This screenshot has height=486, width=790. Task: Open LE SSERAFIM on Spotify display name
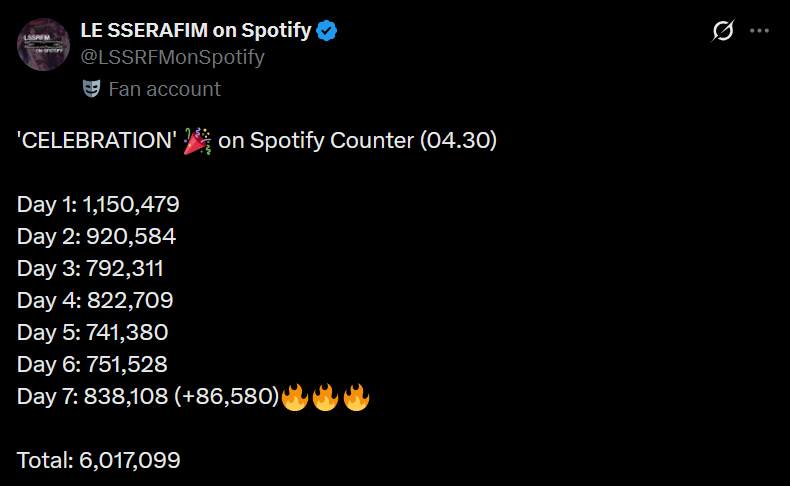[196, 30]
